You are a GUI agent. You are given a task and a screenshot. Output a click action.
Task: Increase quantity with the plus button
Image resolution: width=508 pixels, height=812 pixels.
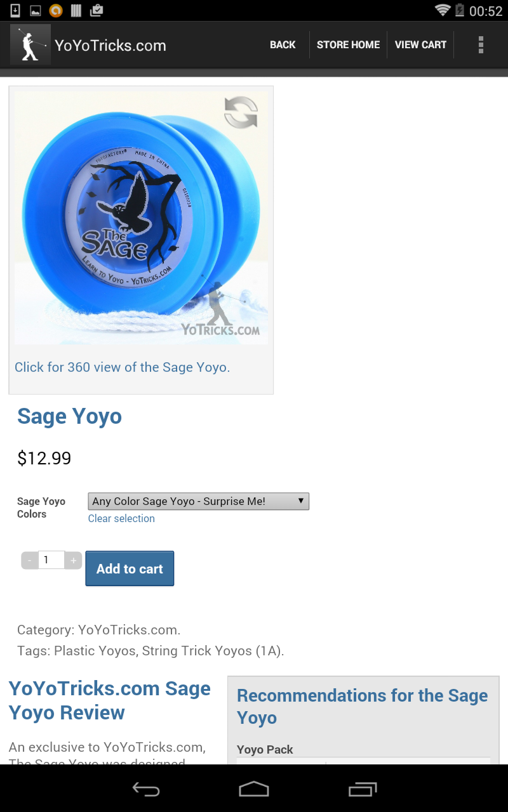73,560
